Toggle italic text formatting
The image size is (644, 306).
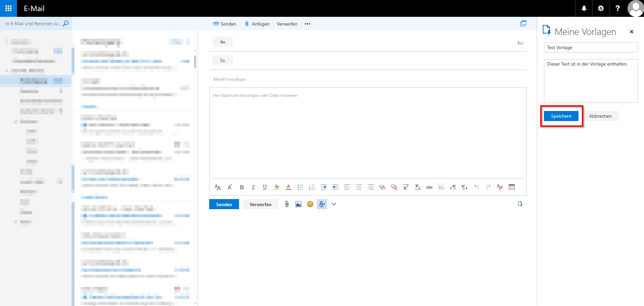pos(253,187)
